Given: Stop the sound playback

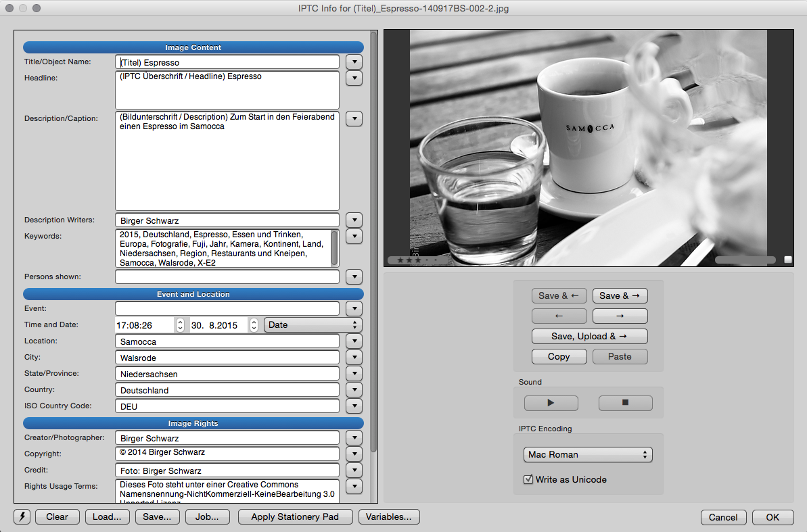Looking at the screenshot, I should coord(625,404).
